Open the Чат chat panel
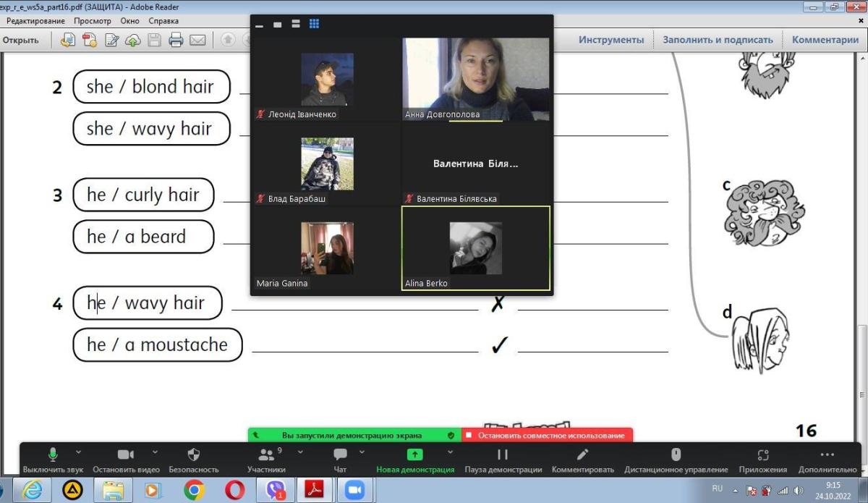Screen dimensions: 868x503 tap(340, 460)
